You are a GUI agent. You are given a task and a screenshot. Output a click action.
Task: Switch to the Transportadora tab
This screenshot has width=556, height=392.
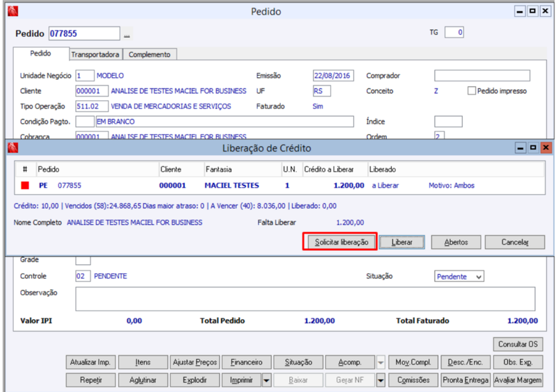95,55
